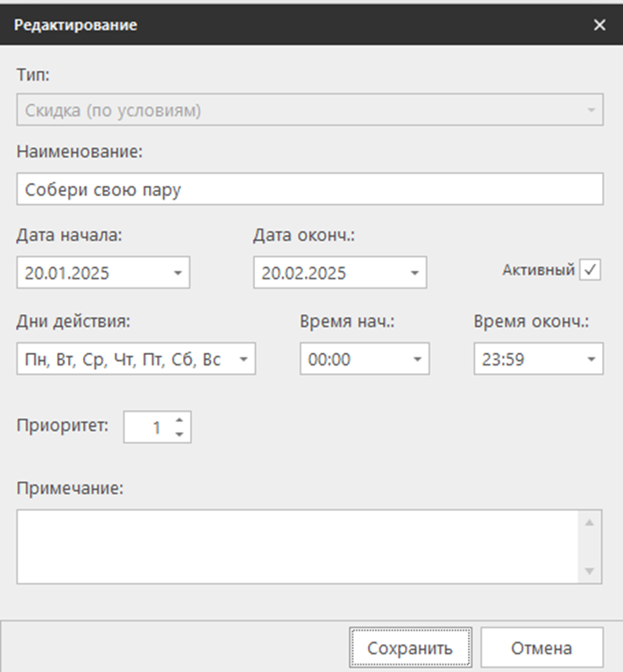Expand the Дни действия dropdown

pos(243,359)
